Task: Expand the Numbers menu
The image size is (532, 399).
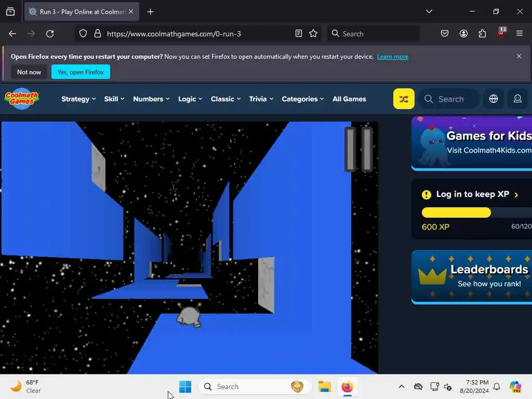Action: pos(151,99)
